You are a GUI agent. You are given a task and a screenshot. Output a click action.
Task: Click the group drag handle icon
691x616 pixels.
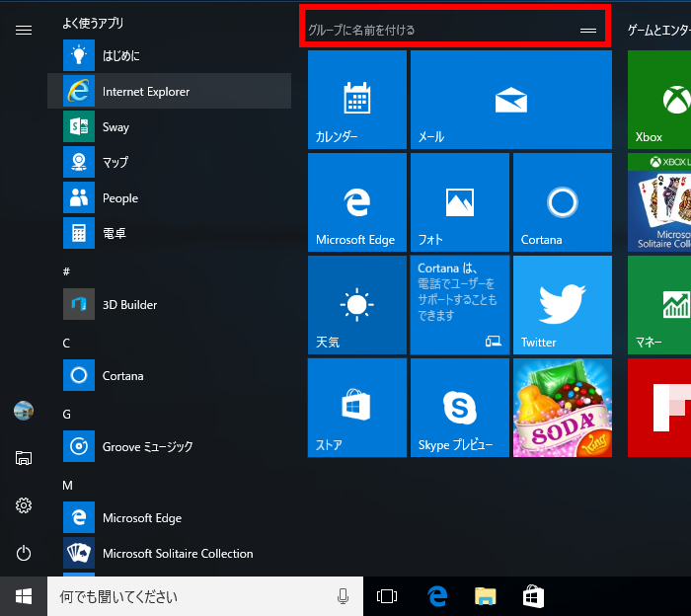pos(588,31)
